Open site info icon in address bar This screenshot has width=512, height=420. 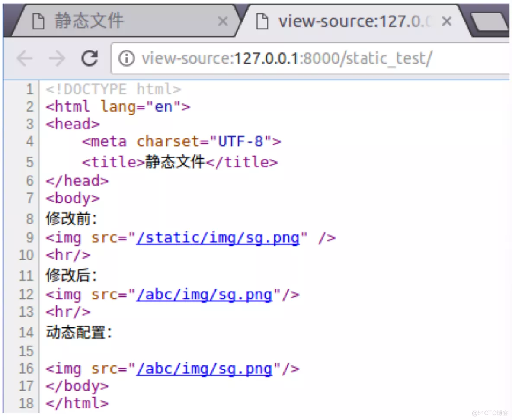click(x=127, y=58)
